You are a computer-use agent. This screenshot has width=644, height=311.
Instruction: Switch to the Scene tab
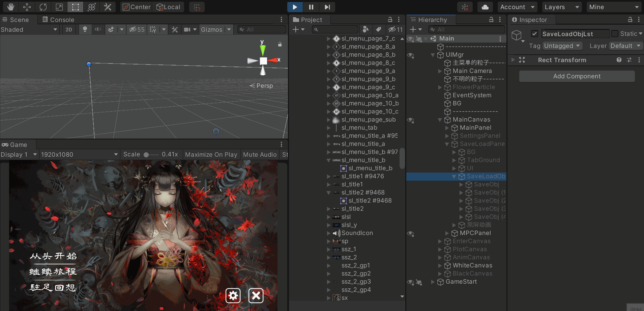(x=16, y=20)
